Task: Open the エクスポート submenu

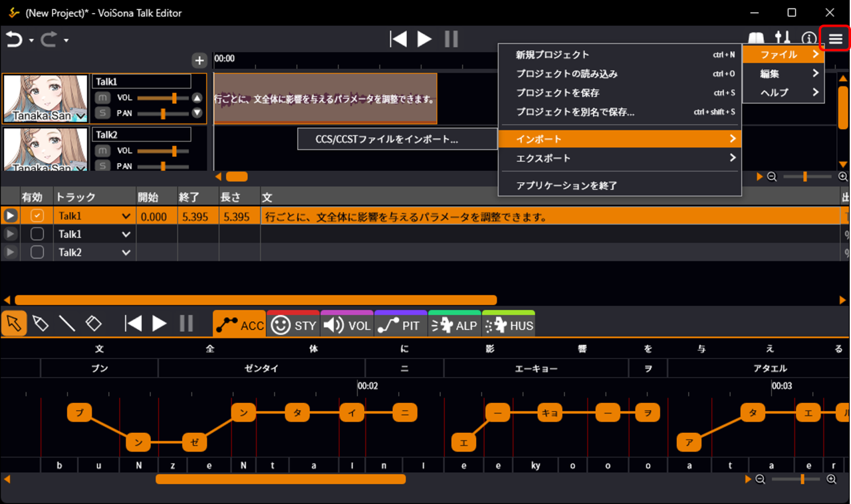Action: [620, 158]
